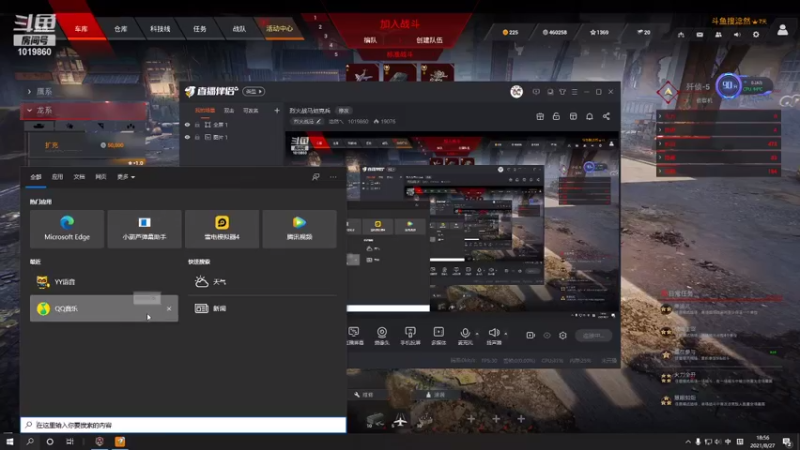Expand the 更多 search filter dropdown
The height and width of the screenshot is (450, 800).
tap(126, 177)
